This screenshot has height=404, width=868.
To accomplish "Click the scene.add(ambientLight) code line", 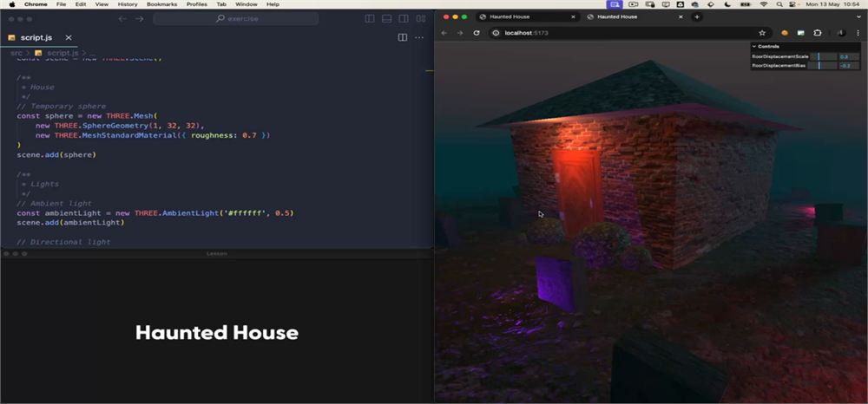I will [70, 223].
